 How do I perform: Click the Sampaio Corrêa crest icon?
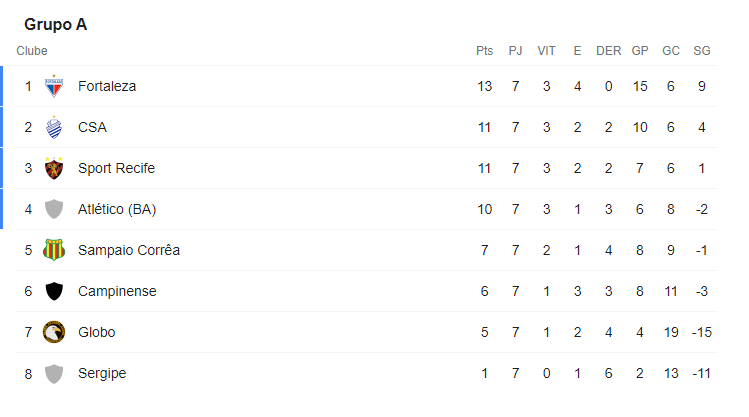[54, 250]
